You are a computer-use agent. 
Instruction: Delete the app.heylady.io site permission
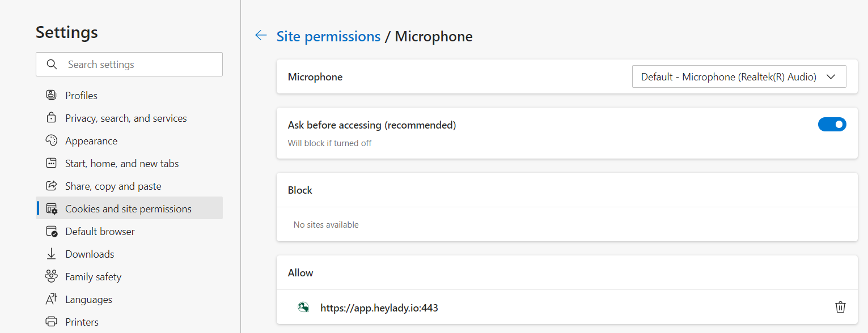[x=840, y=307]
